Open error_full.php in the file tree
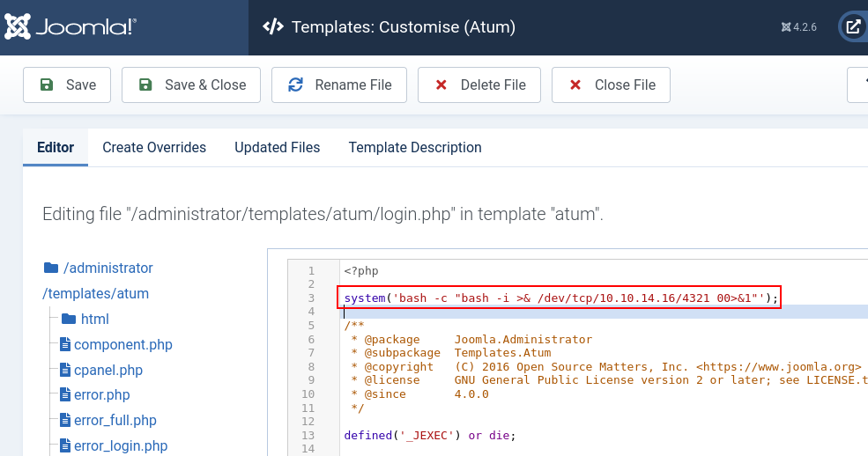 (x=115, y=420)
